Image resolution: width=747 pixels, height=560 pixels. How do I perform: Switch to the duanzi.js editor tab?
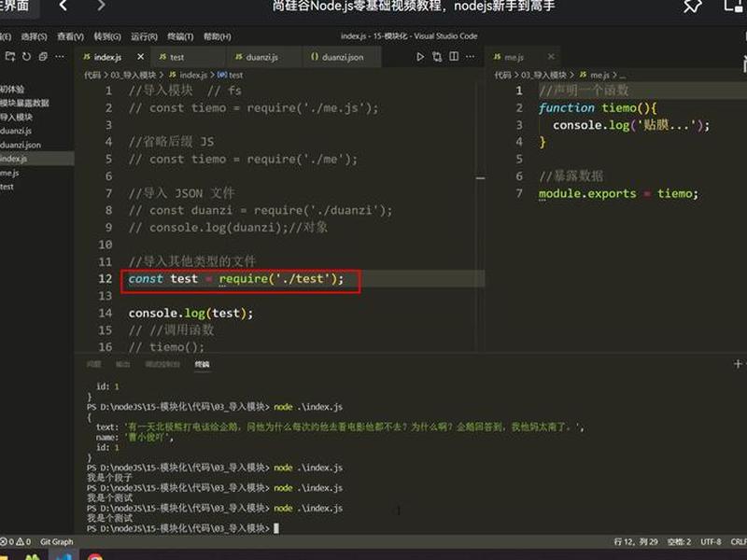[x=265, y=57]
